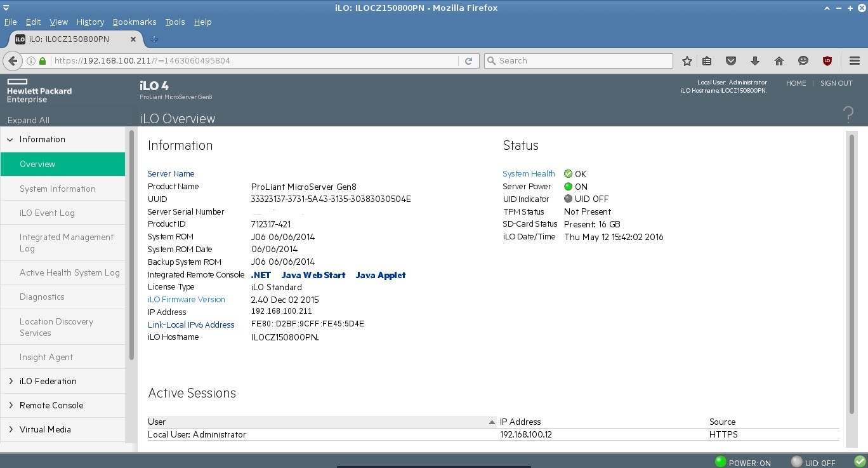Screen dimensions: 868x468
Task: Click the Server Name link
Action: point(171,173)
